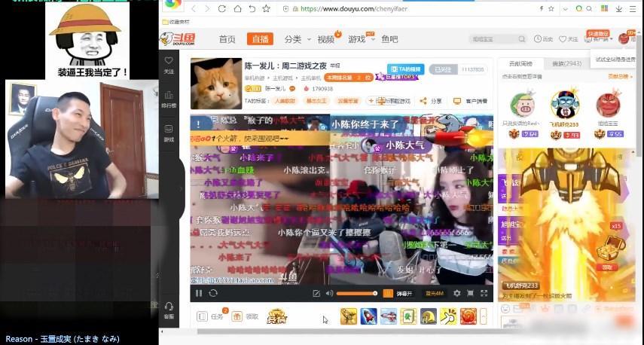Open the 分类 category dropdown

(x=295, y=39)
